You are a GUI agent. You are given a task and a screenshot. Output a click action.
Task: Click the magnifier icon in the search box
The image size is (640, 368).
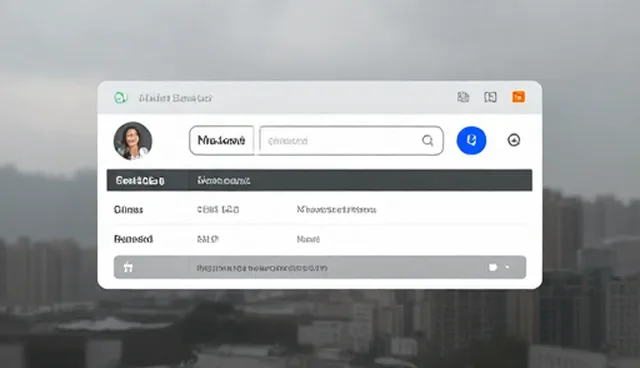427,140
